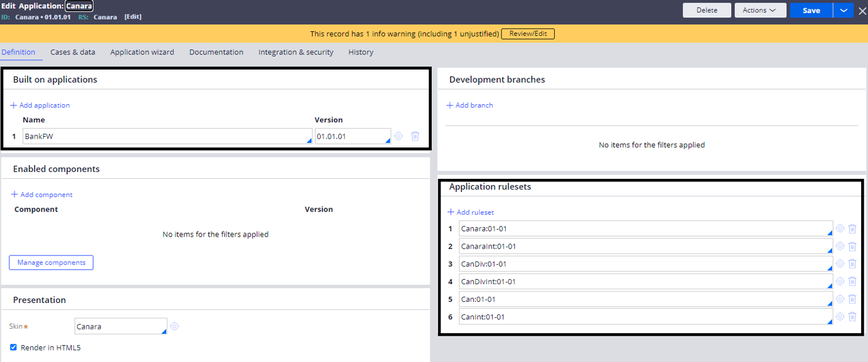Image resolution: width=868 pixels, height=362 pixels.
Task: Open CanDivInt:01-01 via its gear icon
Action: click(839, 281)
